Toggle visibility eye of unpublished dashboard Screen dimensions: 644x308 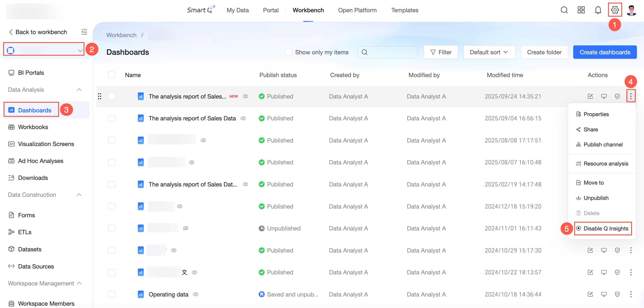click(x=186, y=228)
